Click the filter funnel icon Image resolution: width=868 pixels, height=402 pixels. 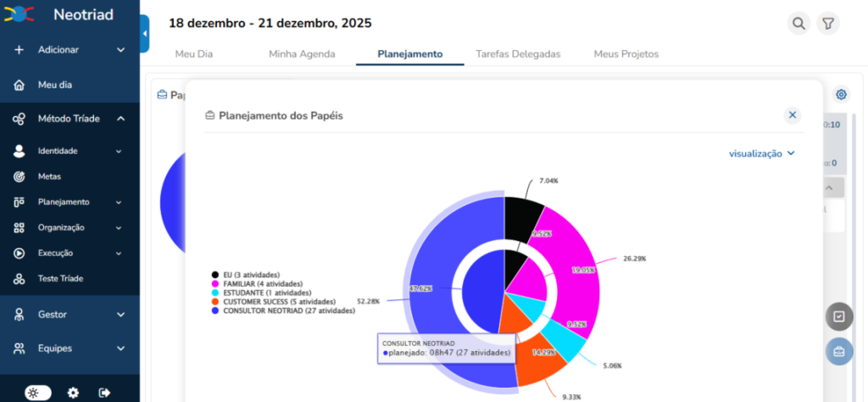(828, 24)
